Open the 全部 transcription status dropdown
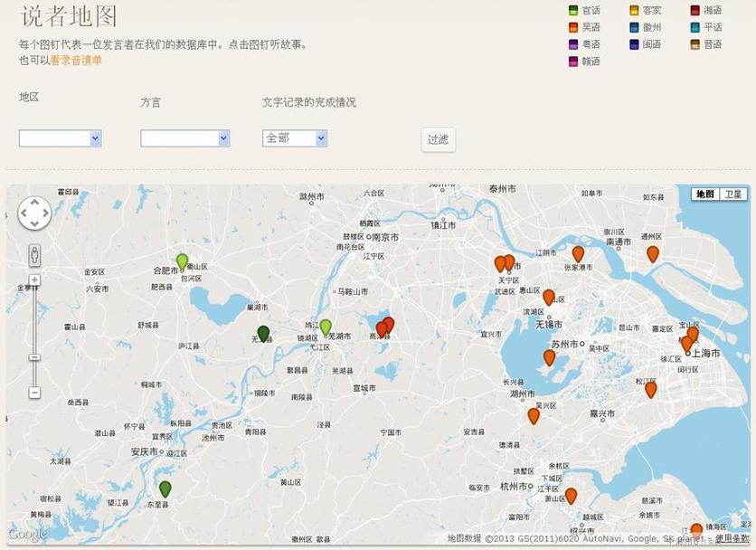Screen dimensions: 756x550 click(294, 138)
